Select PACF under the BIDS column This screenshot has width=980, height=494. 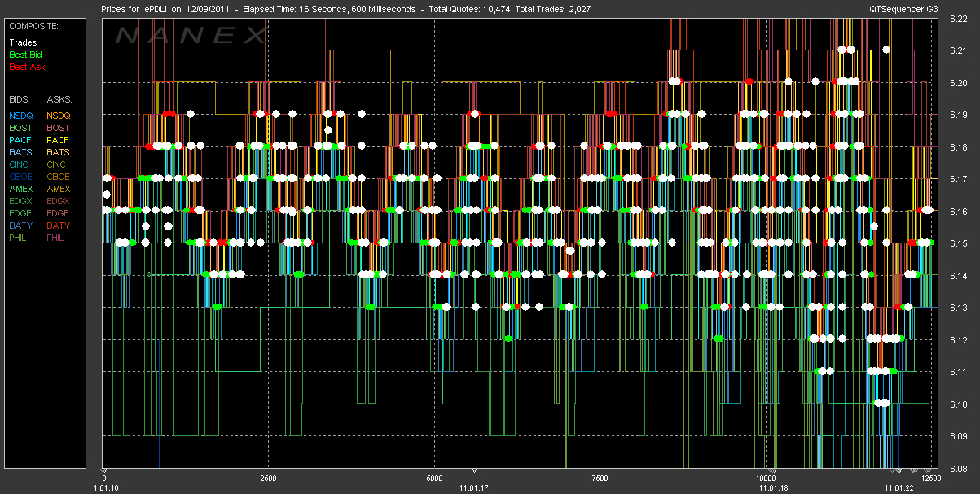pos(21,140)
